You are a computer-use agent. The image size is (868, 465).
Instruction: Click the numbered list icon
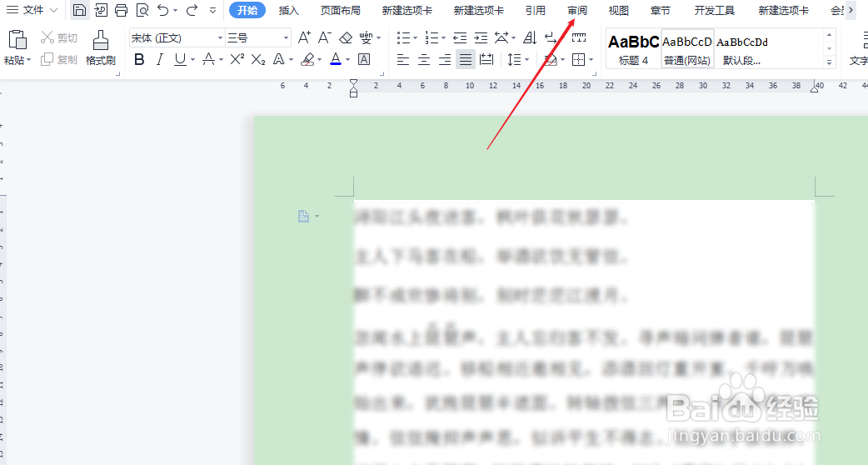[x=432, y=37]
